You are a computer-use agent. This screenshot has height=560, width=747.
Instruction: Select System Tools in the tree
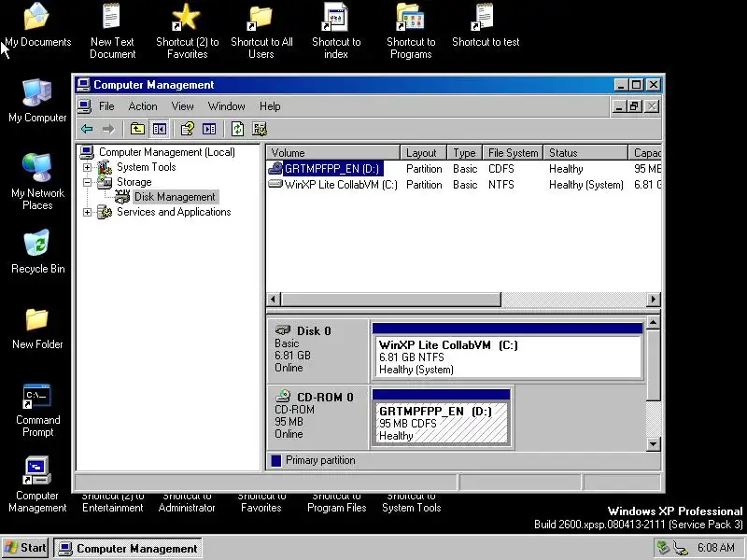pos(147,167)
